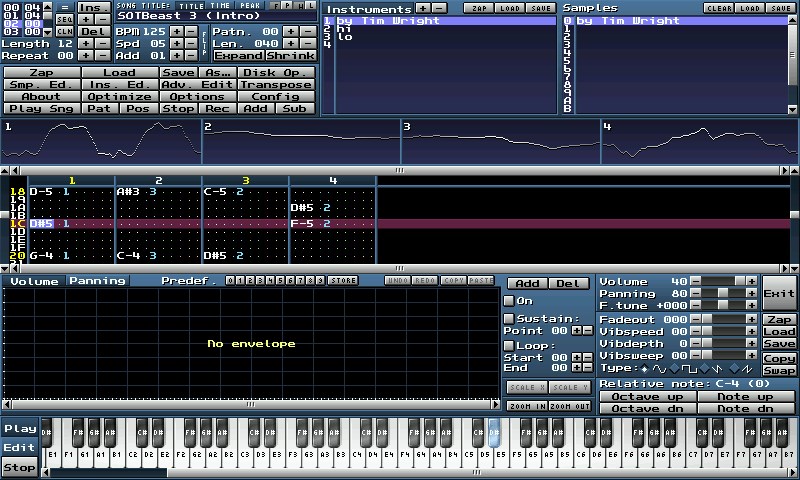The image size is (800, 480).
Task: Switch to the TIME display tab
Action: pyautogui.click(x=220, y=6)
